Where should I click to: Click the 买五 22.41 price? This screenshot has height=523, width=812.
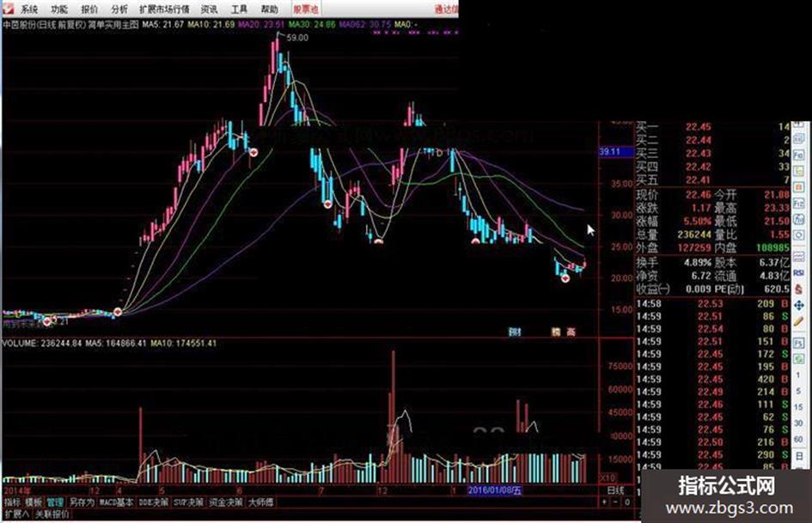pos(698,180)
